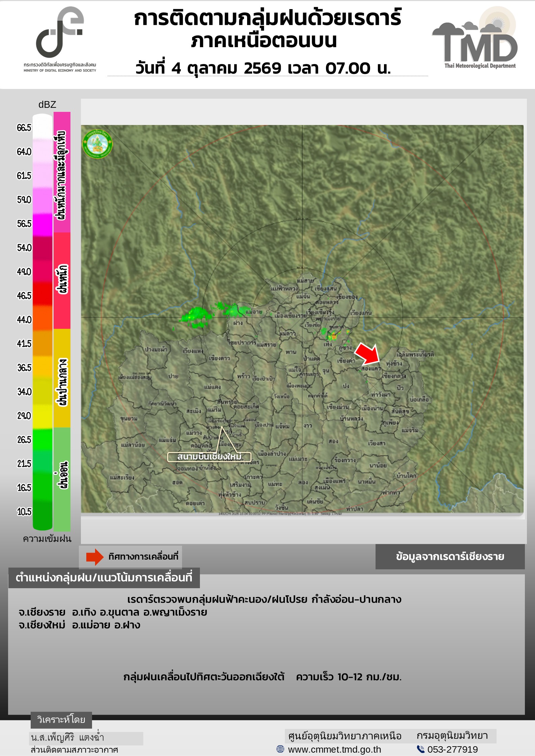Click the ศูนย์อุตุนิยมวิทยาภาคเหนือ text
Image resolution: width=535 pixels, height=756 pixels.
tap(345, 736)
